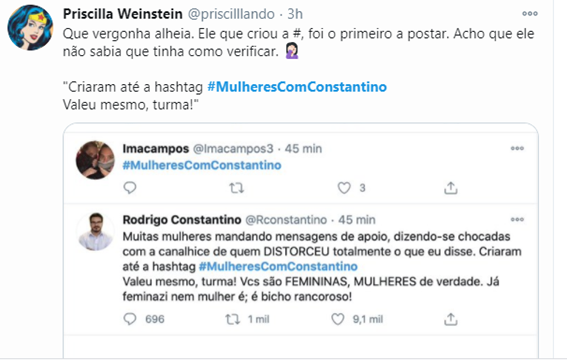The width and height of the screenshot is (567, 362).
Task: Open more options on Rodrigo Constantino tweet
Action: pyautogui.click(x=517, y=220)
